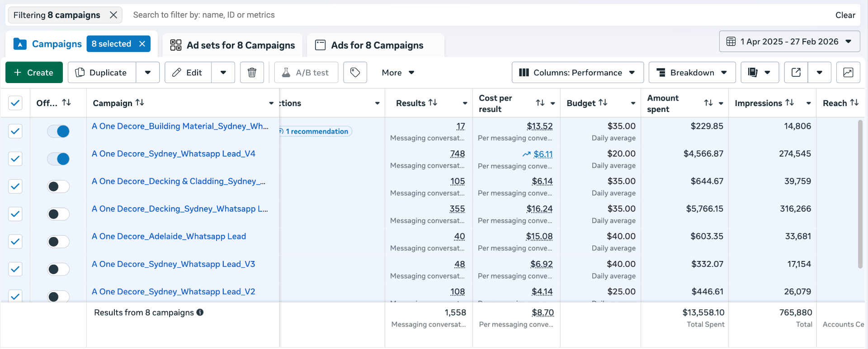Click the A/B test flask button

pos(307,73)
